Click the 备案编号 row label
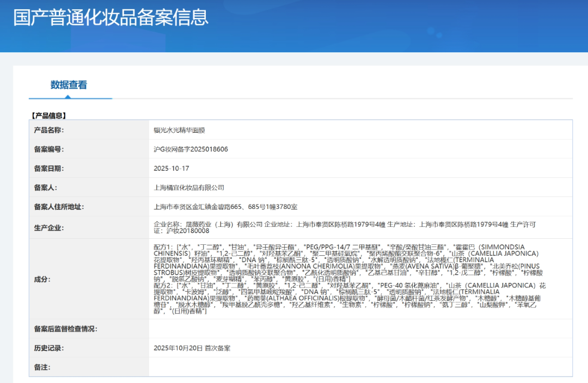This screenshot has width=588, height=383. 48,149
